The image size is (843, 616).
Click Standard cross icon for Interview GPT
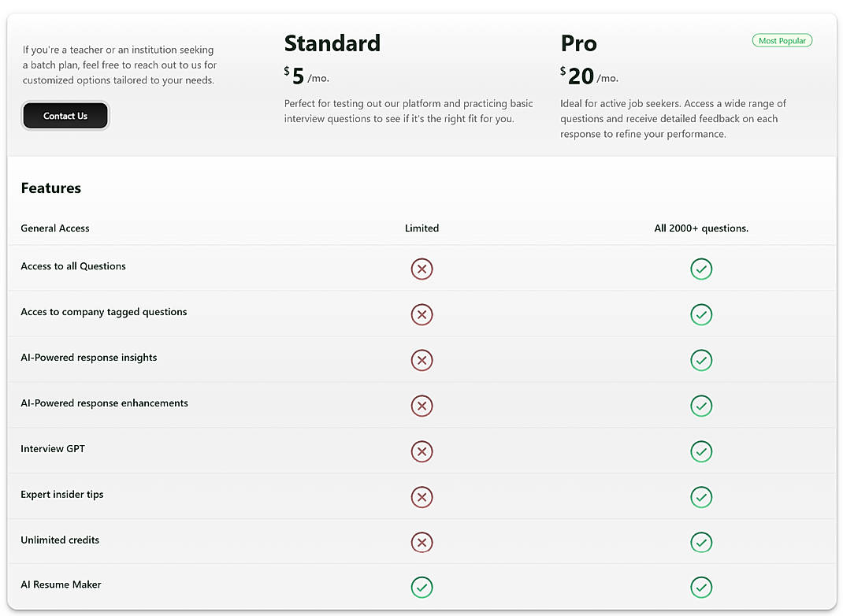[421, 451]
